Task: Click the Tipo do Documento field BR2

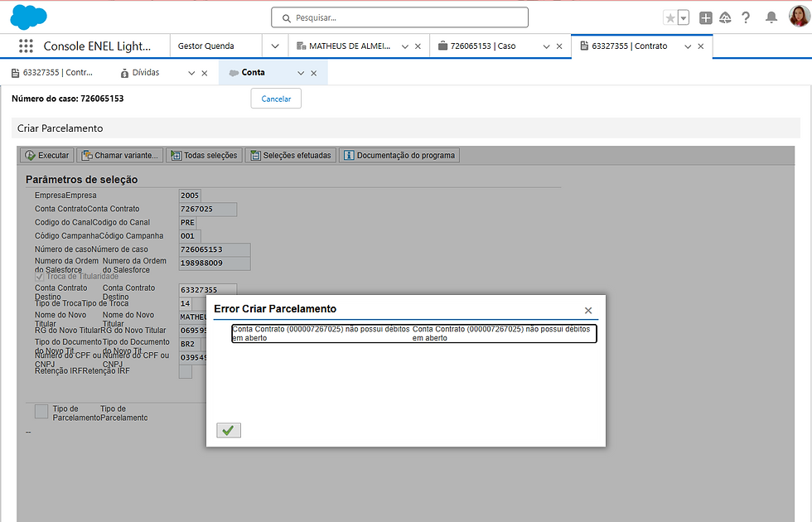Action: click(x=190, y=344)
